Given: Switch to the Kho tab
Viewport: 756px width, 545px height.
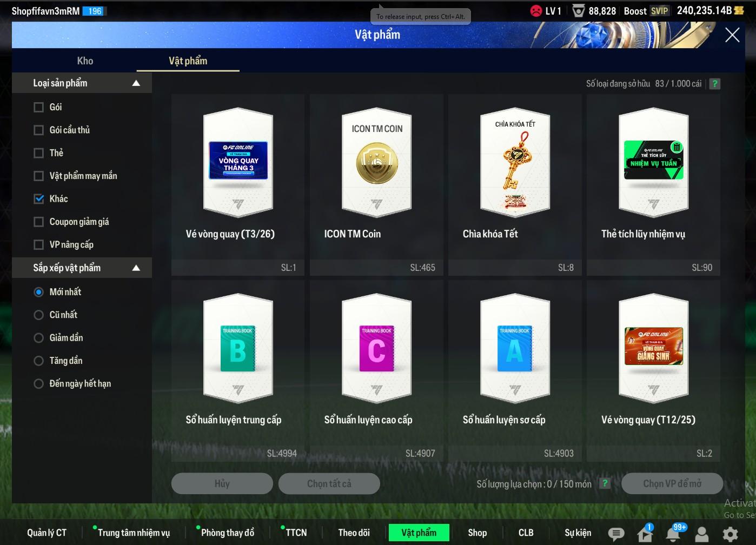Looking at the screenshot, I should (x=85, y=61).
